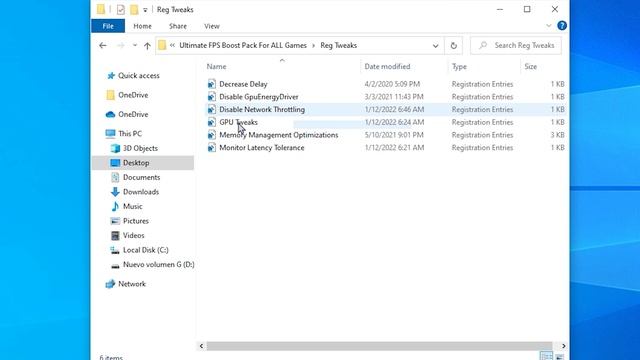This screenshot has height=360, width=640.
Task: Customize Quick Access Toolbar dropdown arrow
Action: (145, 10)
